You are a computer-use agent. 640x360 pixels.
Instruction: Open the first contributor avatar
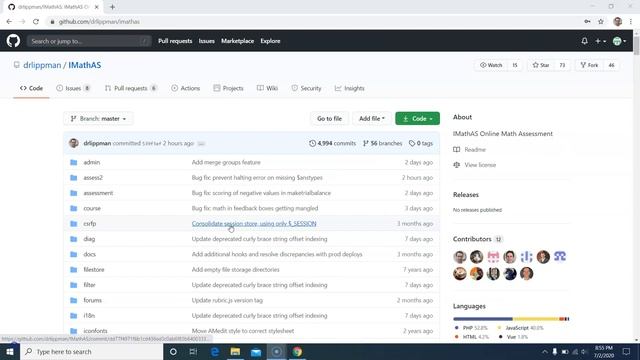pyautogui.click(x=460, y=257)
